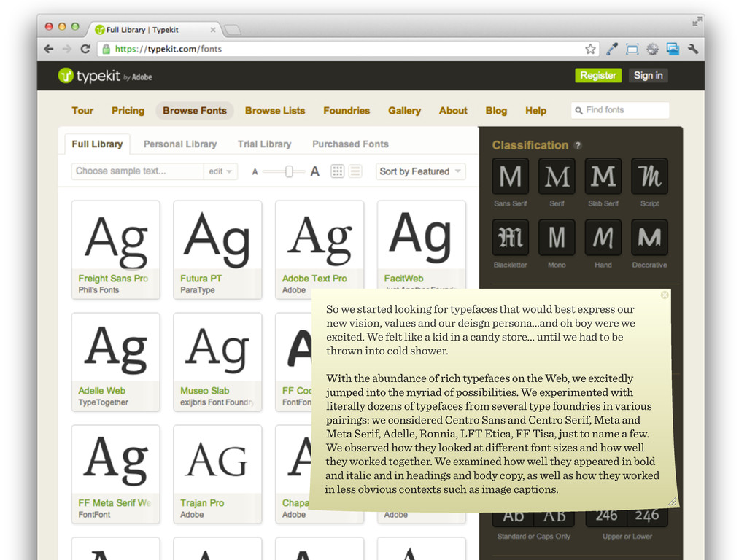This screenshot has width=747, height=560.
Task: Filter by Lower case numerals option
Action: (648, 516)
